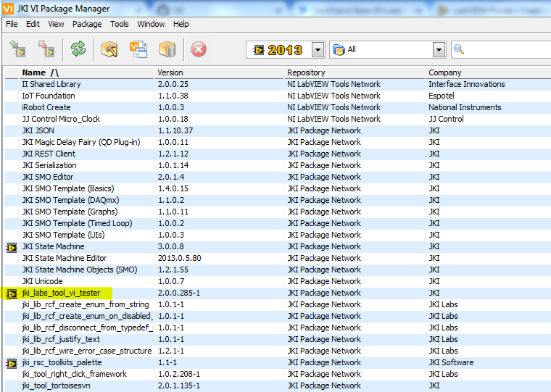The width and height of the screenshot is (551, 392).
Task: Open the Window menu
Action: pos(151,24)
